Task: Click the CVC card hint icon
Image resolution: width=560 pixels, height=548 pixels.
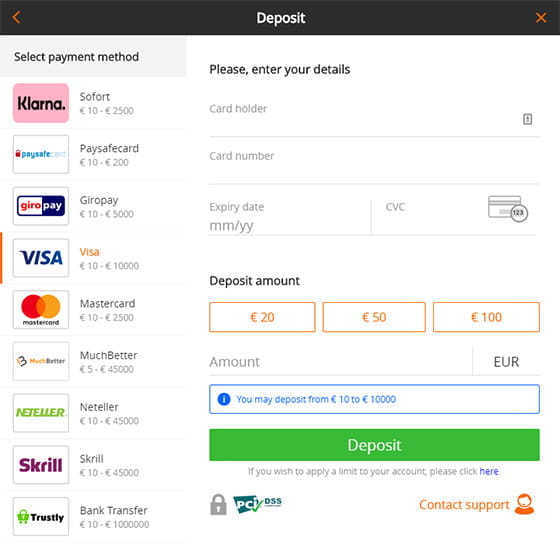Action: pyautogui.click(x=508, y=209)
